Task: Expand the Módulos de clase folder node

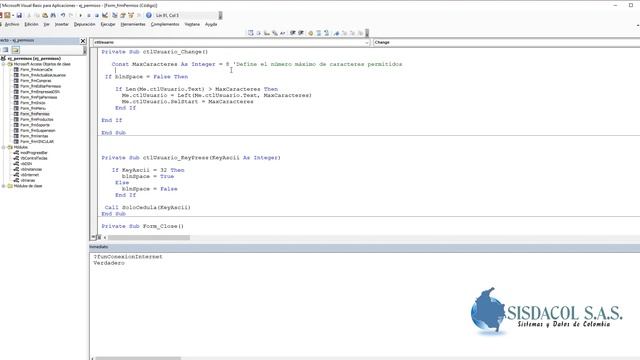Action: [4, 186]
